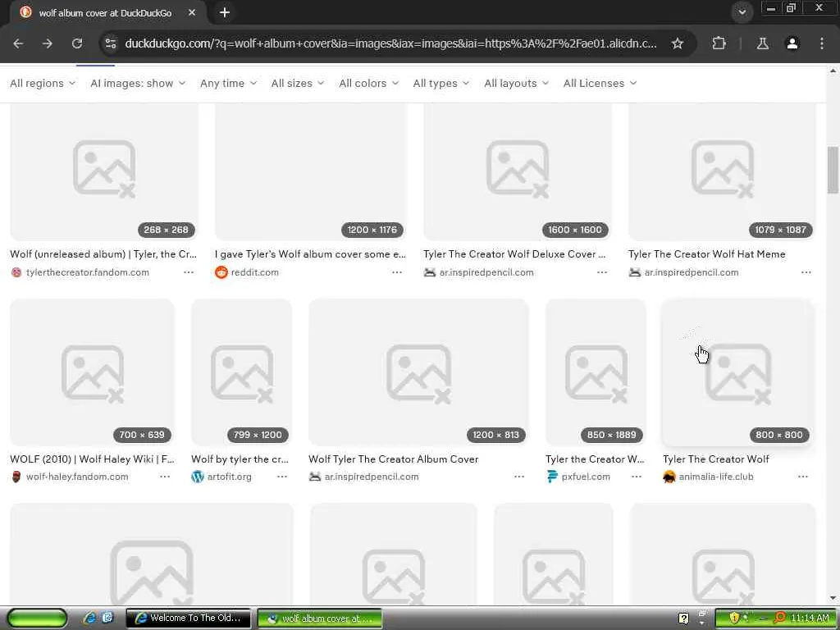Close the wolf album cover tab
Screen dimensions: 840x630
pos(192,12)
